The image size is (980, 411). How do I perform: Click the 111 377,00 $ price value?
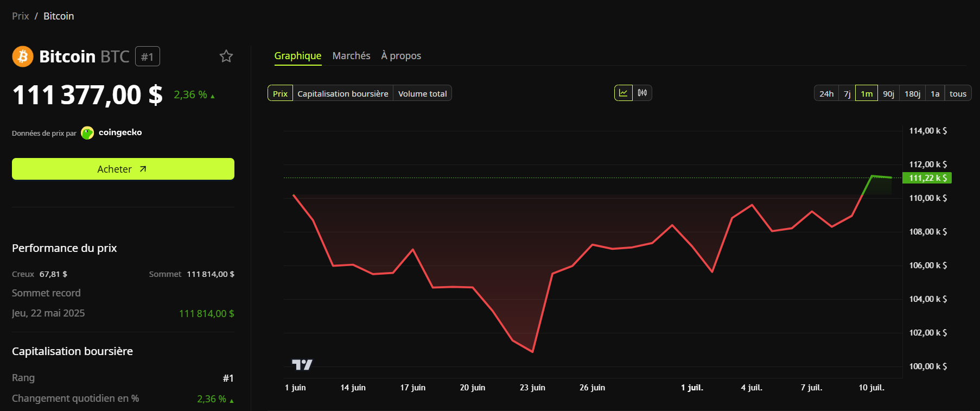(x=87, y=95)
